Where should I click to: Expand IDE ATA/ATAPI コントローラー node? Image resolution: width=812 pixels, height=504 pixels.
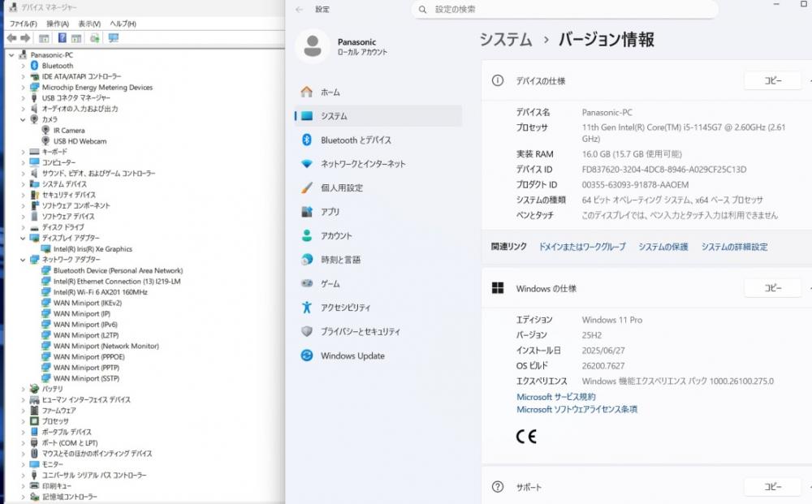coord(23,76)
